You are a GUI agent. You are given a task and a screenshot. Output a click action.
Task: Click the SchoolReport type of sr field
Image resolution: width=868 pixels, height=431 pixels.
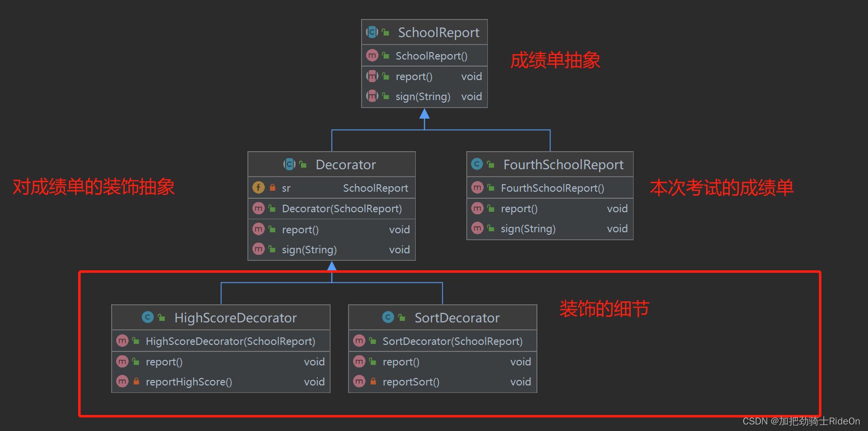point(376,188)
